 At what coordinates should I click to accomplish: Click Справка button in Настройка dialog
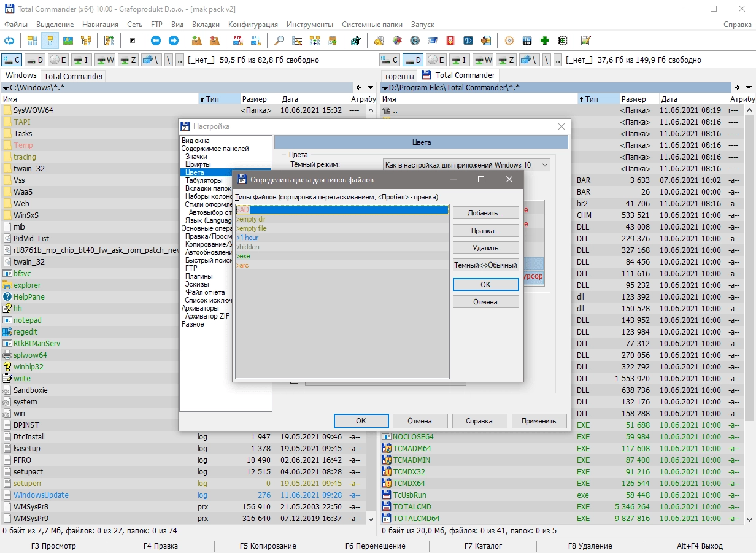[x=479, y=421]
